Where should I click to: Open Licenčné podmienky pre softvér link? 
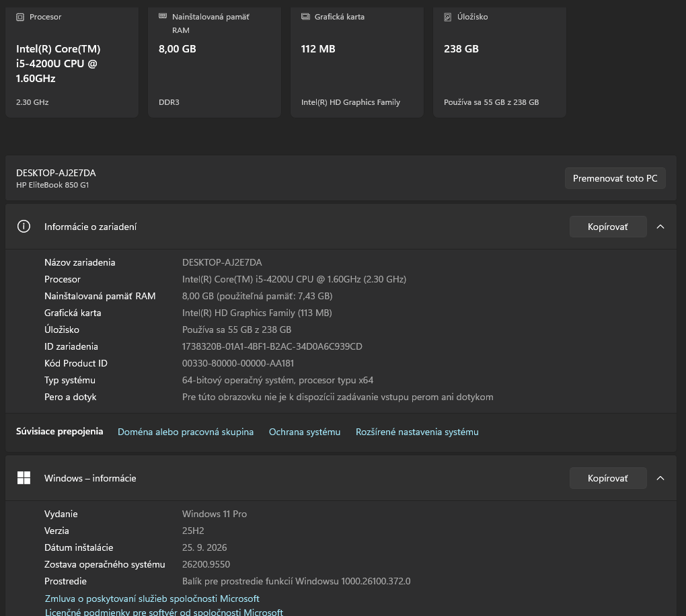pyautogui.click(x=163, y=611)
